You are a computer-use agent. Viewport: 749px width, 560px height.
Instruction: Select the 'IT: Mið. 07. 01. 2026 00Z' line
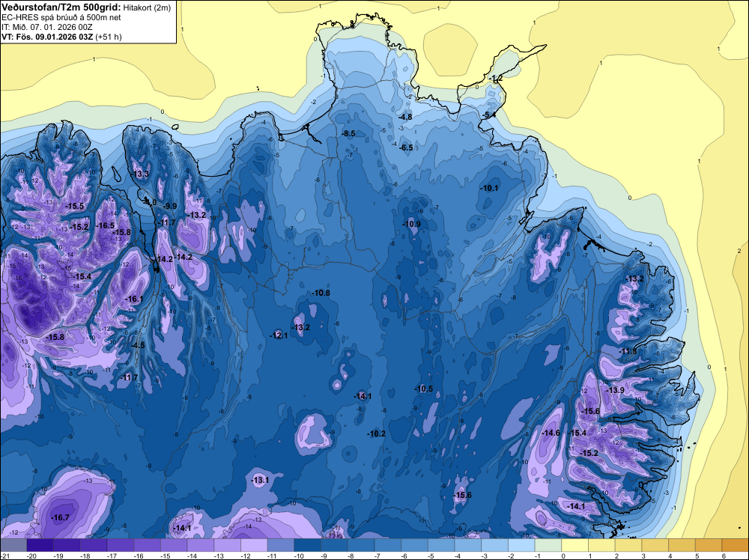tap(47, 27)
